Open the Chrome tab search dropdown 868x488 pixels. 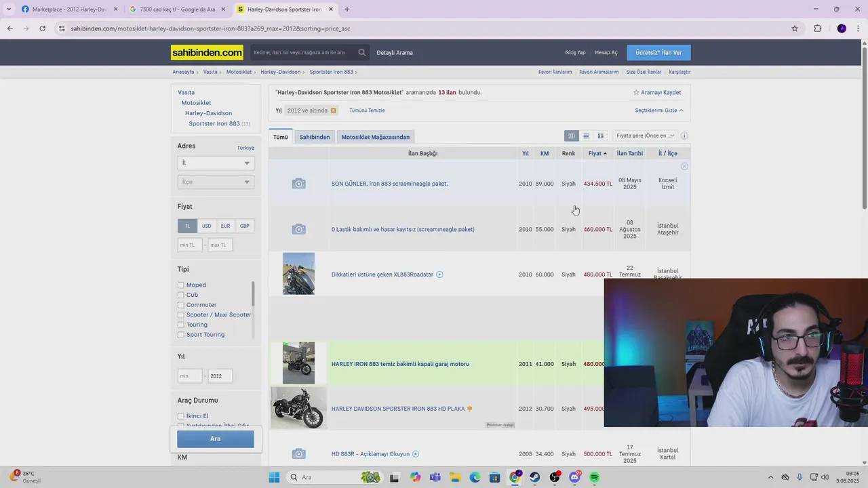(x=8, y=9)
